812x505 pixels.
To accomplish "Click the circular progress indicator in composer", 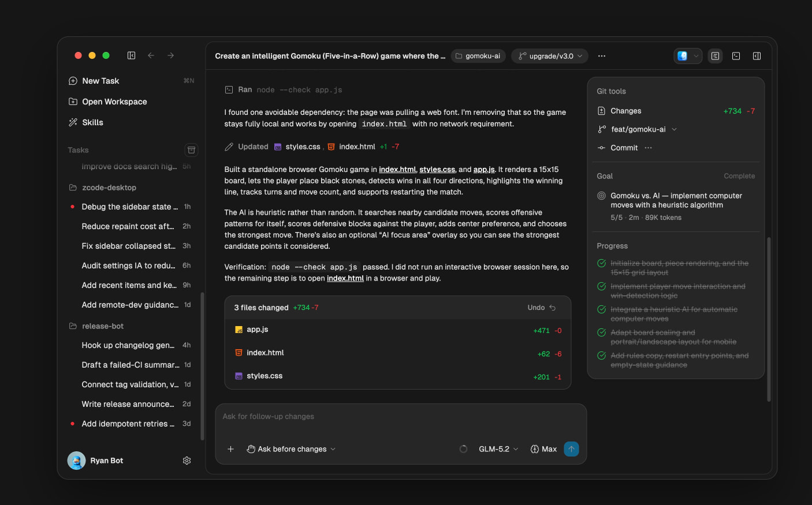I will click(x=463, y=449).
